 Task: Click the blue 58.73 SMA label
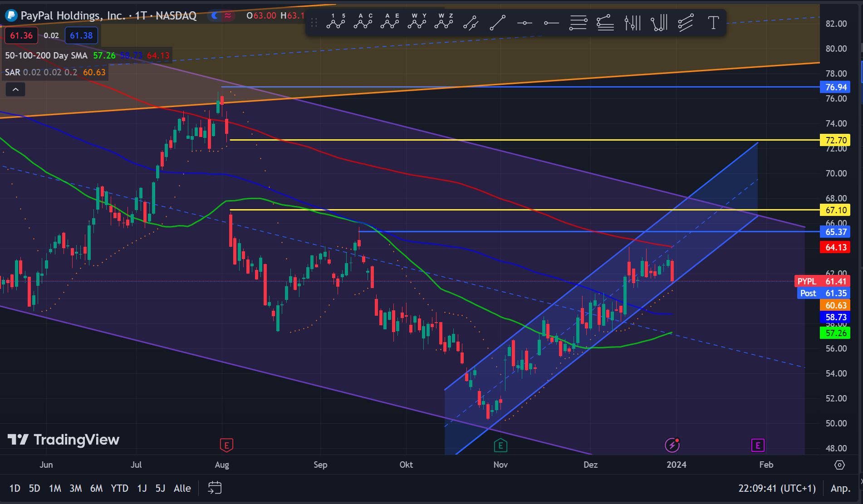[x=835, y=317]
